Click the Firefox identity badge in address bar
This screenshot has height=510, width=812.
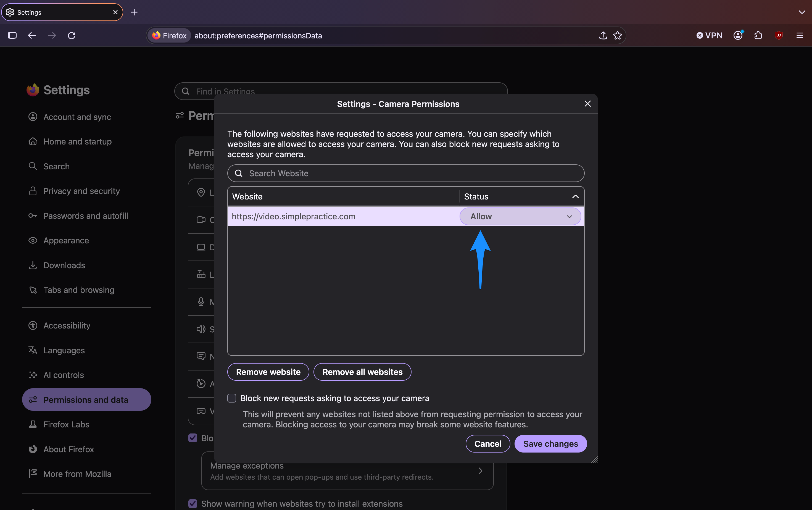(x=169, y=35)
